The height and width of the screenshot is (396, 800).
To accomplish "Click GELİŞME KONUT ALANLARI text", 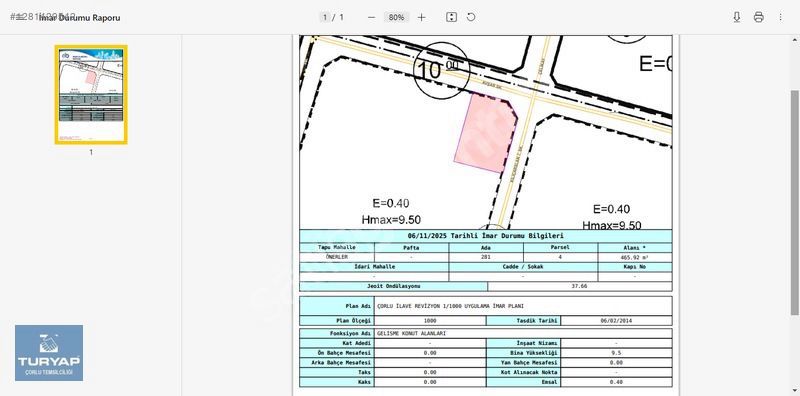I will coord(411,333).
